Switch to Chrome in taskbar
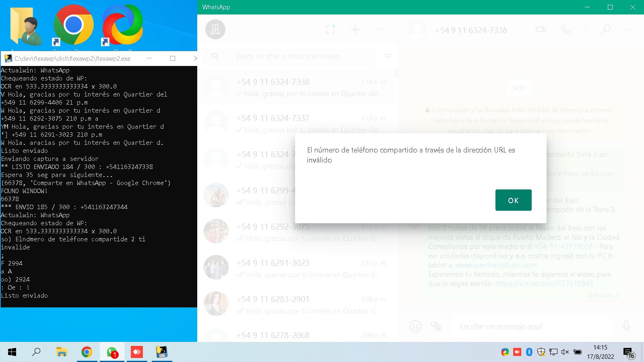 click(87, 352)
